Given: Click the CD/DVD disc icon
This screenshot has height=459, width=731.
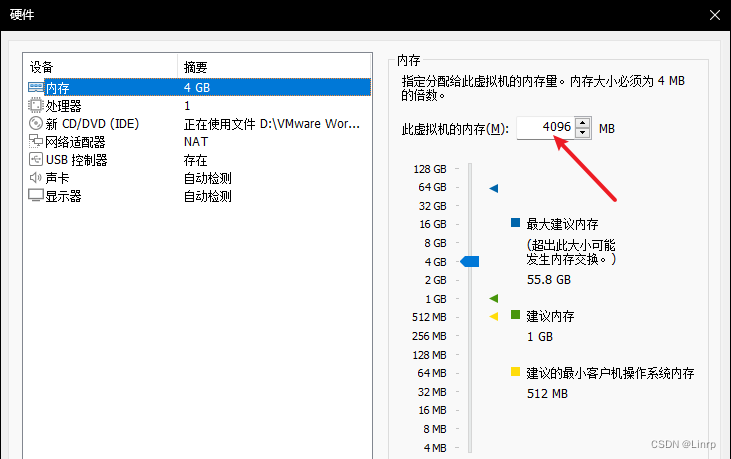Looking at the screenshot, I should [x=35, y=123].
